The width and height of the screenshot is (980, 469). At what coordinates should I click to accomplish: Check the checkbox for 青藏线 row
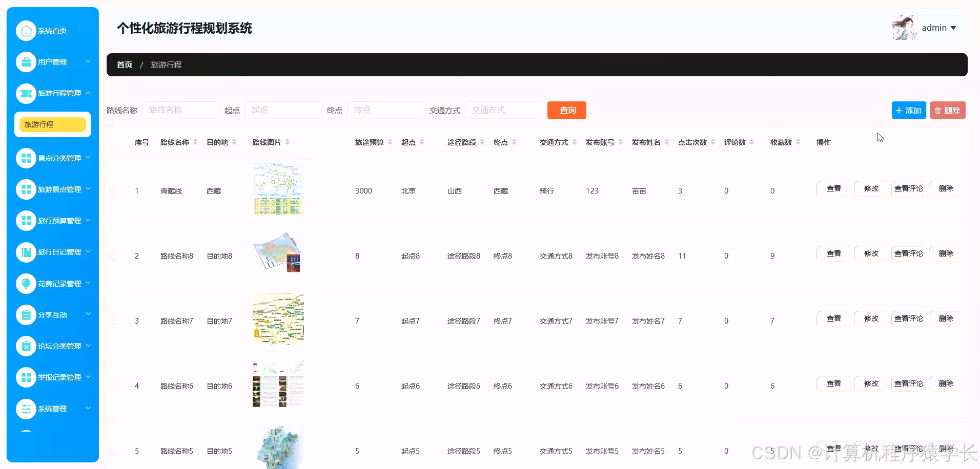[113, 190]
